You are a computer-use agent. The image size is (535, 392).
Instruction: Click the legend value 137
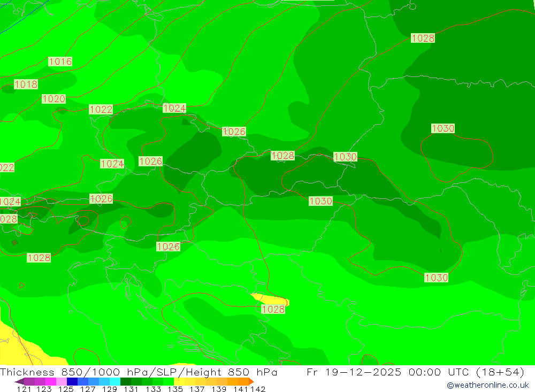[196, 389]
